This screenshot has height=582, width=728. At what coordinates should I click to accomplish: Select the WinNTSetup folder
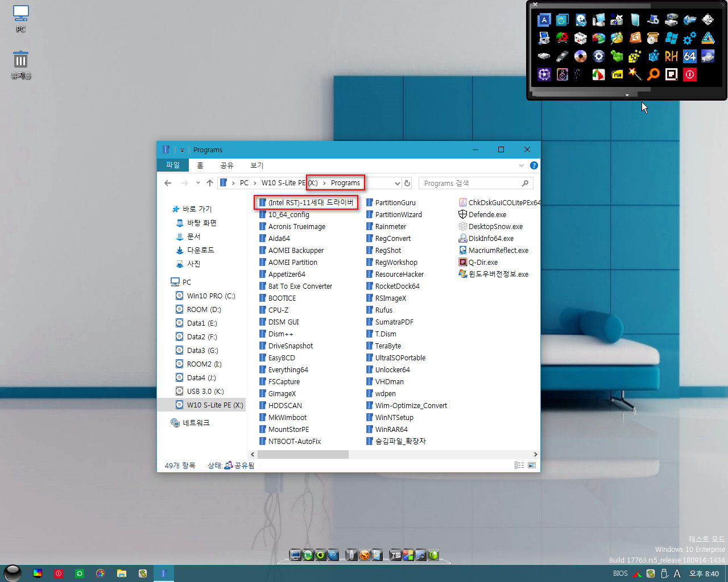point(394,418)
